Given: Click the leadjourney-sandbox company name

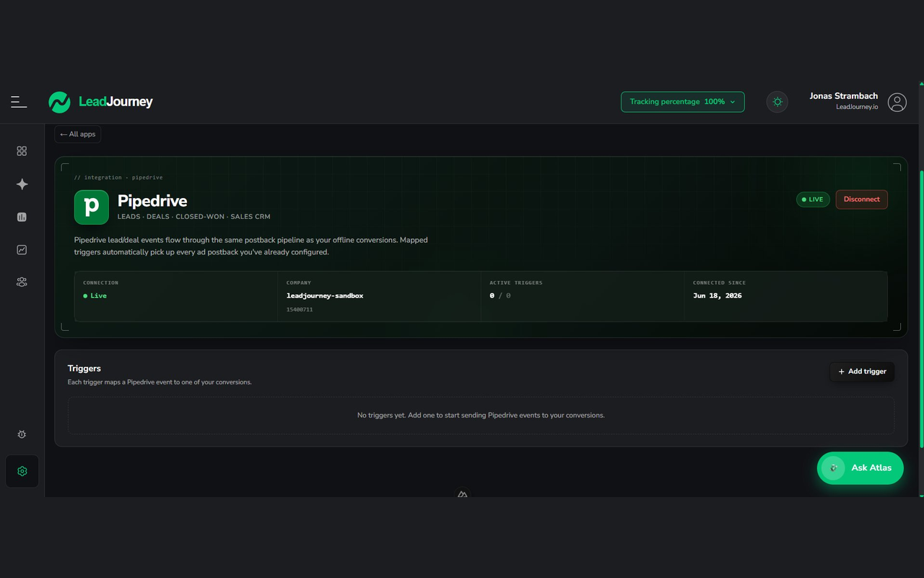Looking at the screenshot, I should pyautogui.click(x=325, y=296).
